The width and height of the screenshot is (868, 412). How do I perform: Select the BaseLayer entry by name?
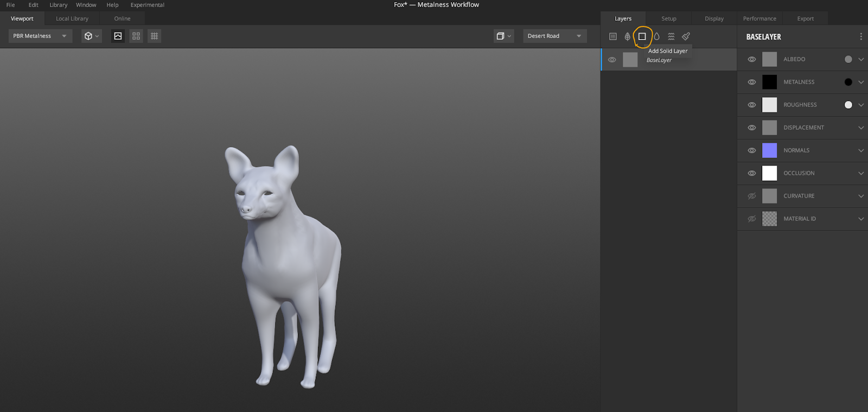pos(659,60)
